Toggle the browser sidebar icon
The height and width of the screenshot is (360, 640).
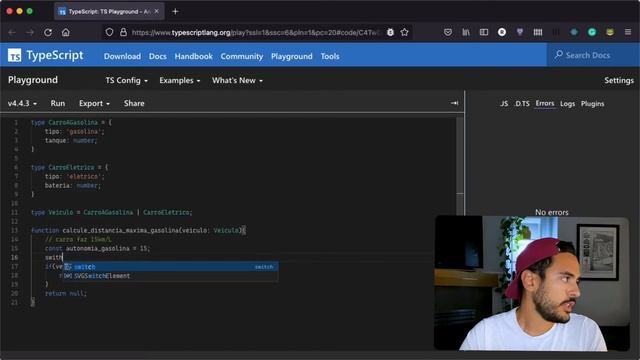[x=484, y=32]
